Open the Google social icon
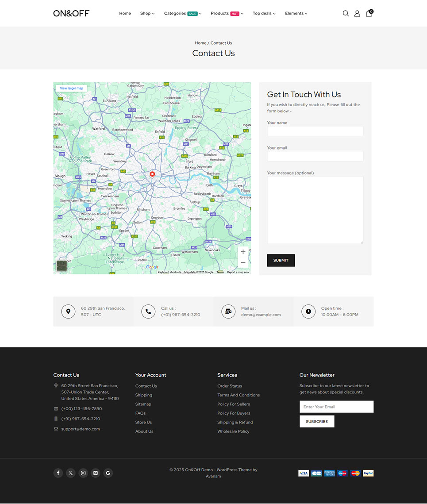Viewport: 427px width, 504px height. (108, 473)
